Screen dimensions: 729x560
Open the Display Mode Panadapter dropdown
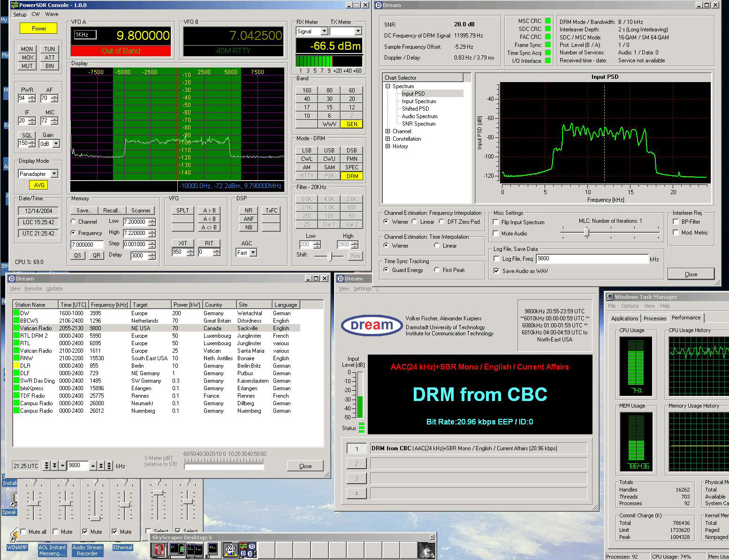pos(54,174)
